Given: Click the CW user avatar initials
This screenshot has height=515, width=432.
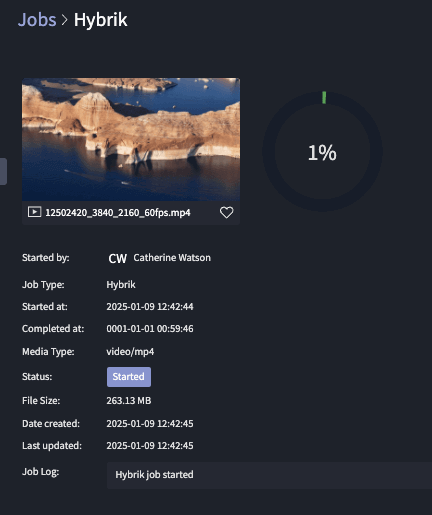Looking at the screenshot, I should coord(118,258).
